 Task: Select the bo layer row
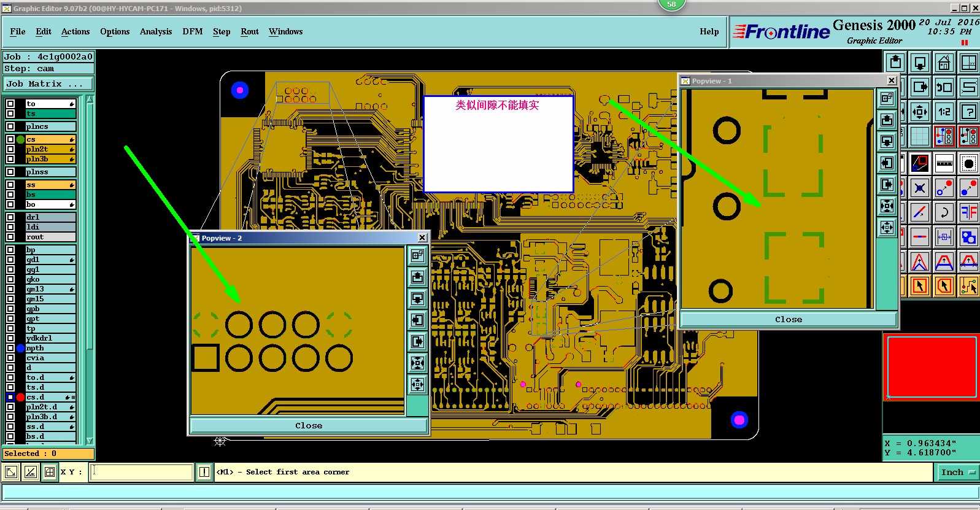coord(50,204)
